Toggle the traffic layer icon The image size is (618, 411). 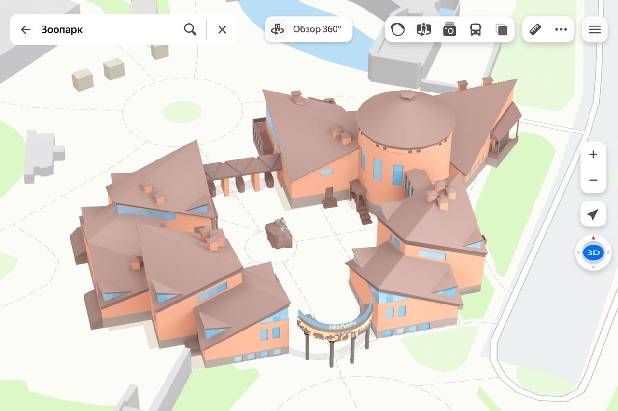pyautogui.click(x=398, y=30)
